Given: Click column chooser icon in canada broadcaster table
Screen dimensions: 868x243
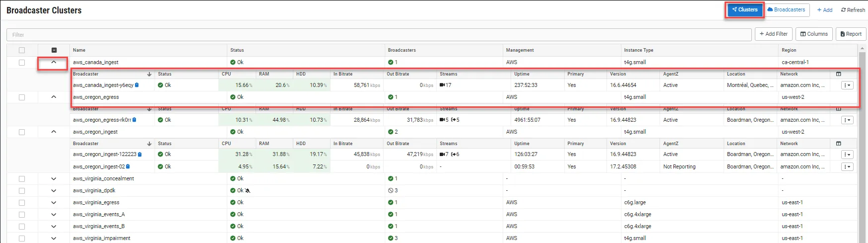Looking at the screenshot, I should 838,74.
